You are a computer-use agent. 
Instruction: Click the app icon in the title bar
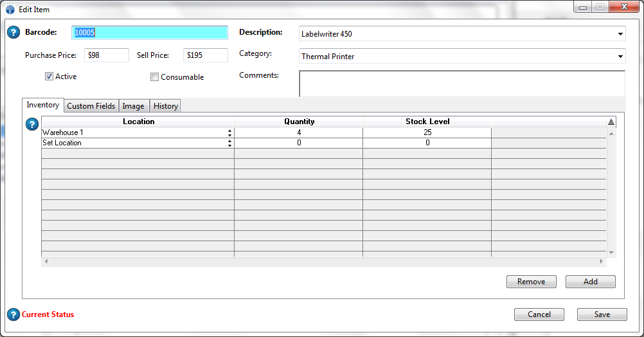[x=10, y=10]
